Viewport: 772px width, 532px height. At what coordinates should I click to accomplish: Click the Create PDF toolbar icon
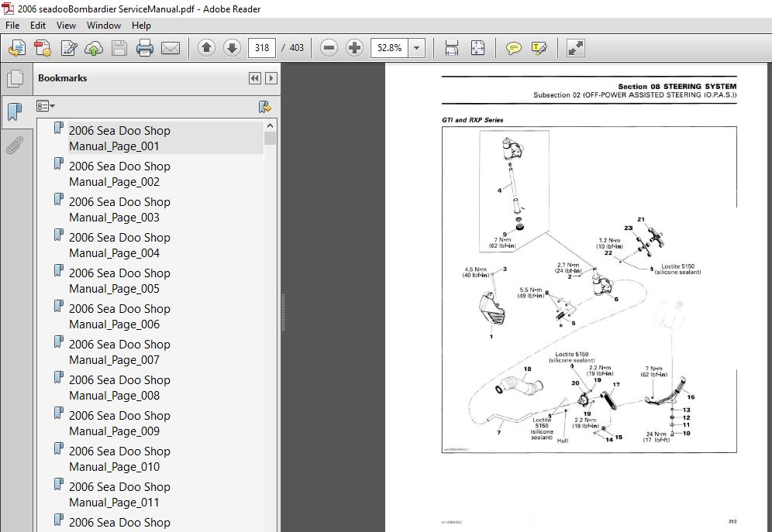point(43,48)
